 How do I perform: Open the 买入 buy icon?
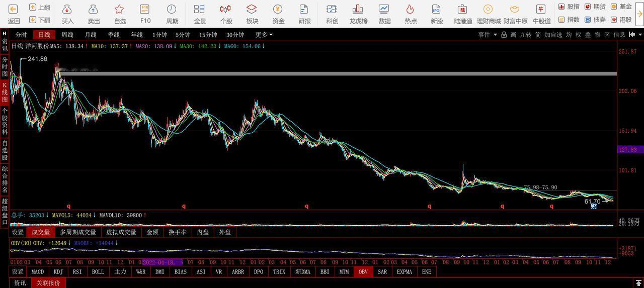point(67,9)
